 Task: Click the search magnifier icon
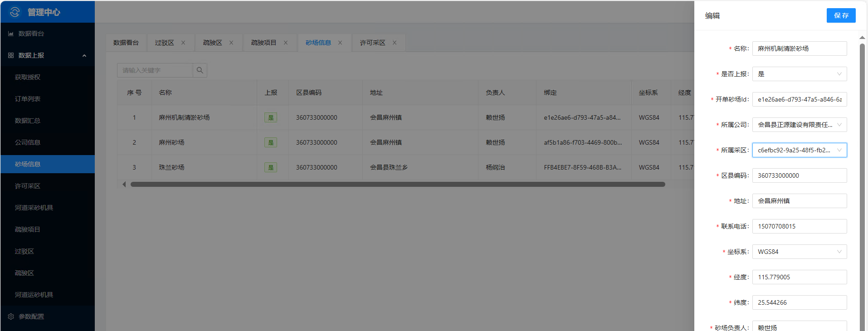click(200, 70)
